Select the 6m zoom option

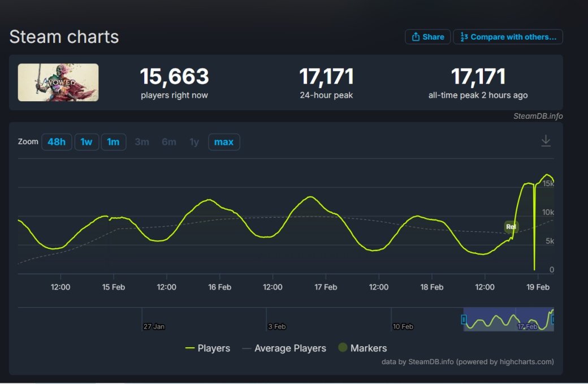[169, 142]
